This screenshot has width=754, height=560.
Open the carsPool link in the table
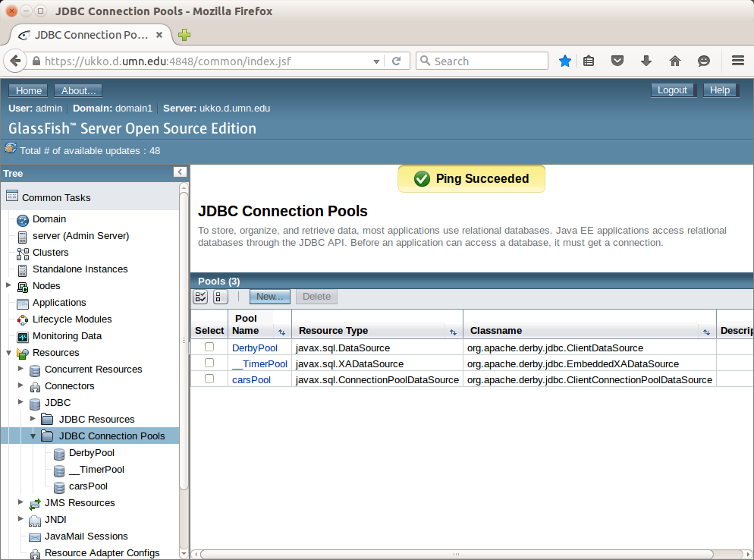pos(250,379)
